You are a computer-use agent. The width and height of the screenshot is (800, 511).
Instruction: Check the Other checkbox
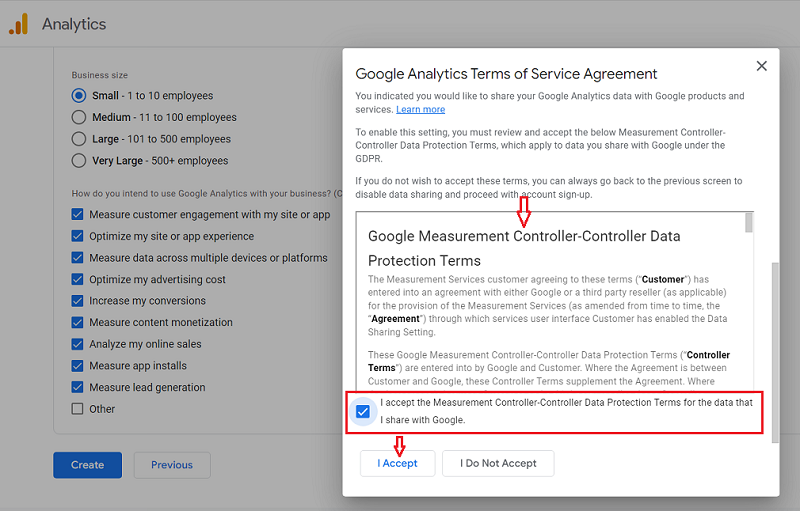click(x=77, y=409)
